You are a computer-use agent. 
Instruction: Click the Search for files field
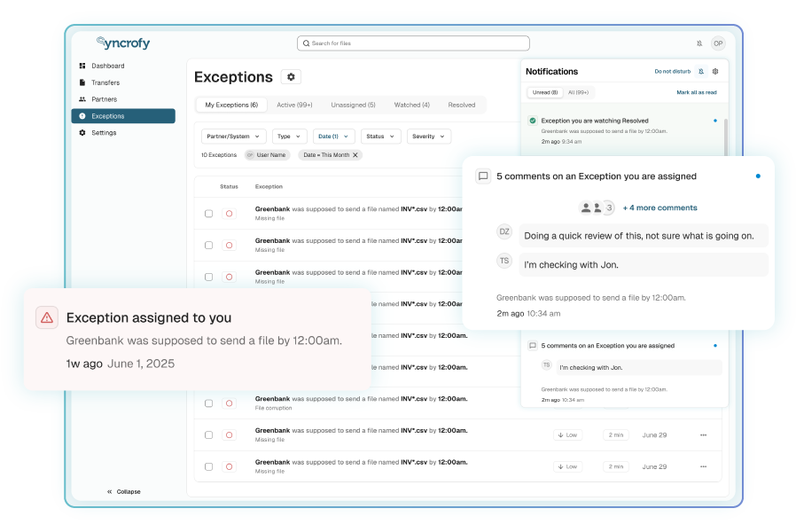pos(413,43)
